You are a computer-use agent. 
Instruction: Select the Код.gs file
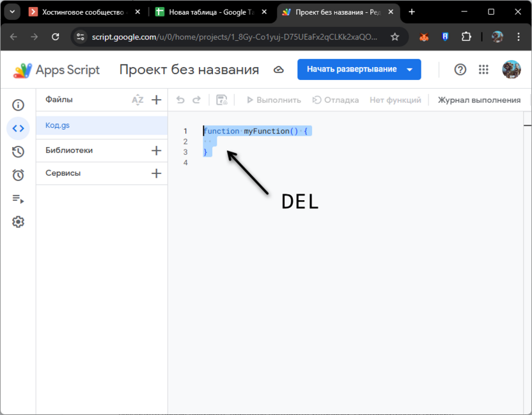point(58,125)
